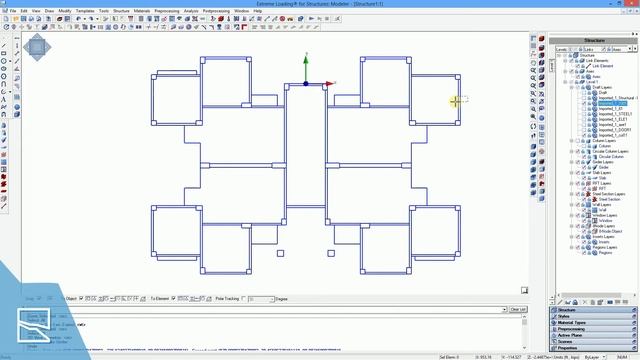Screen dimensions: 640x360
Task: Click the Girder layer icon in tree
Action: (595, 167)
